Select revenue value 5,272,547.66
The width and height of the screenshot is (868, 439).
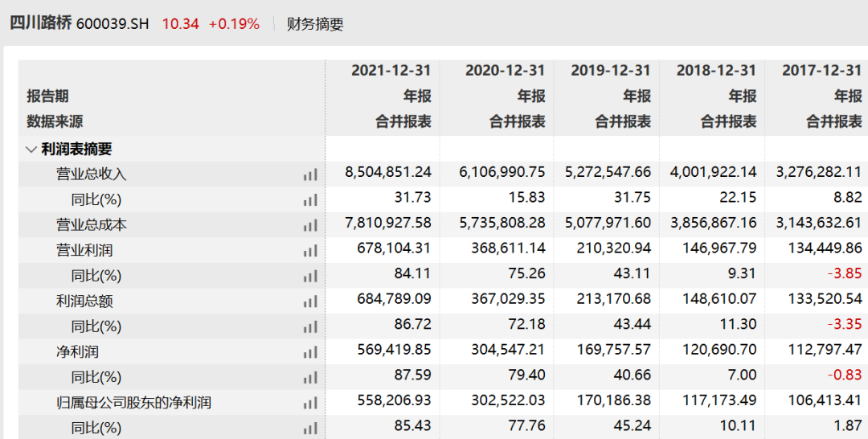click(608, 172)
